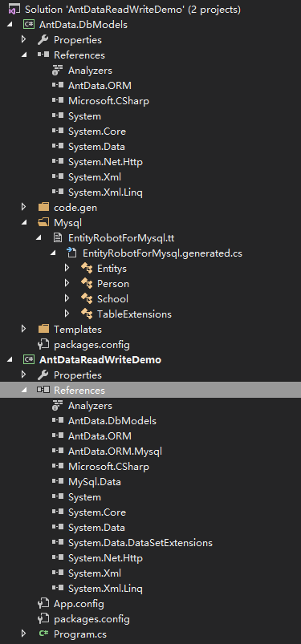Click the open Mysql folder icon
This screenshot has width=301, height=644.
43,223
